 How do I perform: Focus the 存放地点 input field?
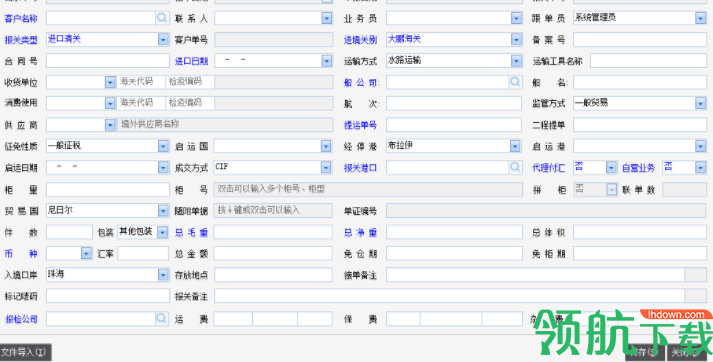tap(273, 275)
